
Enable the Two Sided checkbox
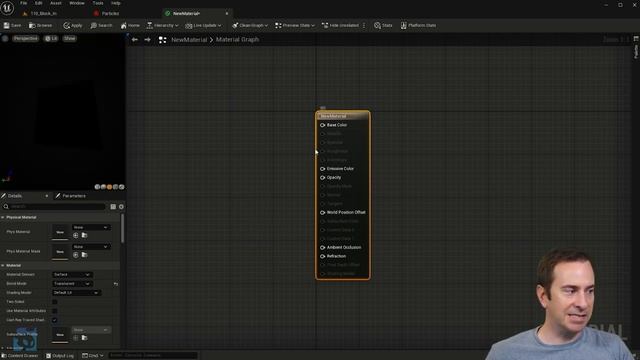click(x=55, y=302)
